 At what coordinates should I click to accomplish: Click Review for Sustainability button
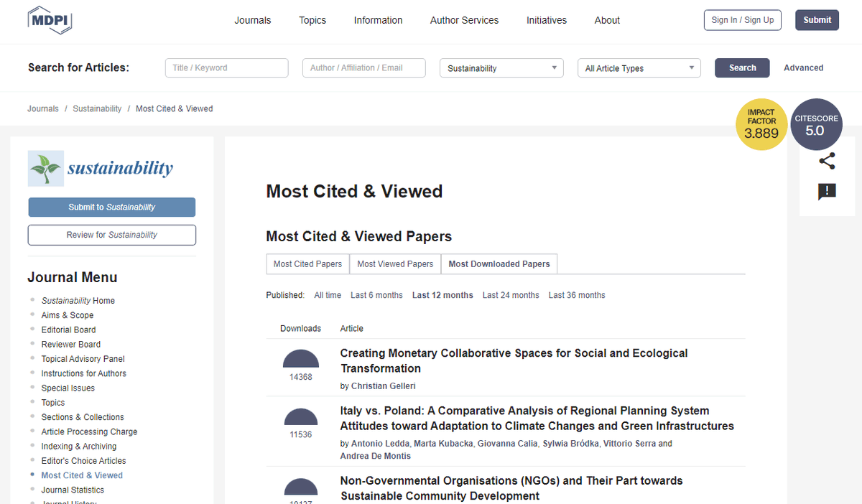click(x=111, y=235)
